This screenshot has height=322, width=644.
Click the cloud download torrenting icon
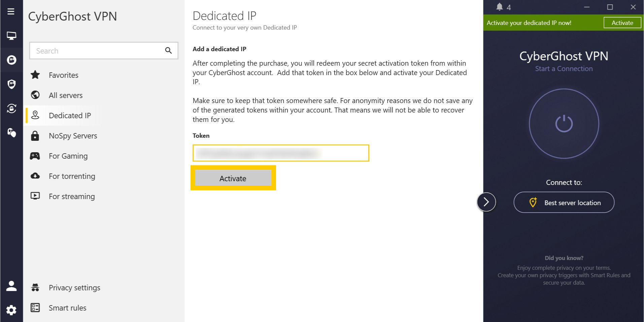(x=35, y=176)
